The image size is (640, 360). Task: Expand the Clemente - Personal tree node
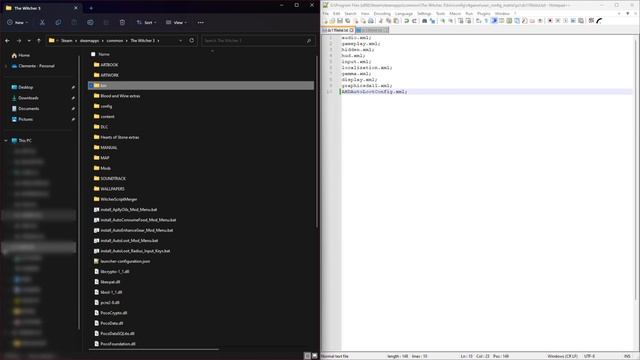(x=6, y=66)
